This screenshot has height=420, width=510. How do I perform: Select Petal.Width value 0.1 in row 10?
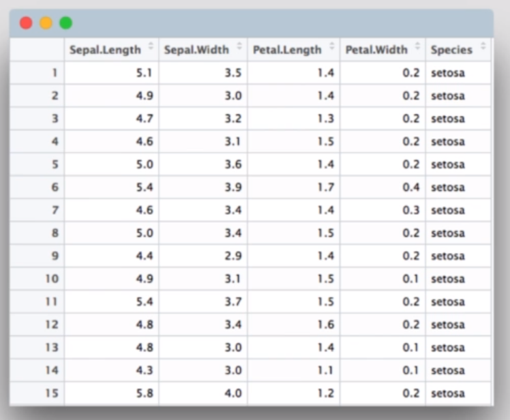[382, 279]
